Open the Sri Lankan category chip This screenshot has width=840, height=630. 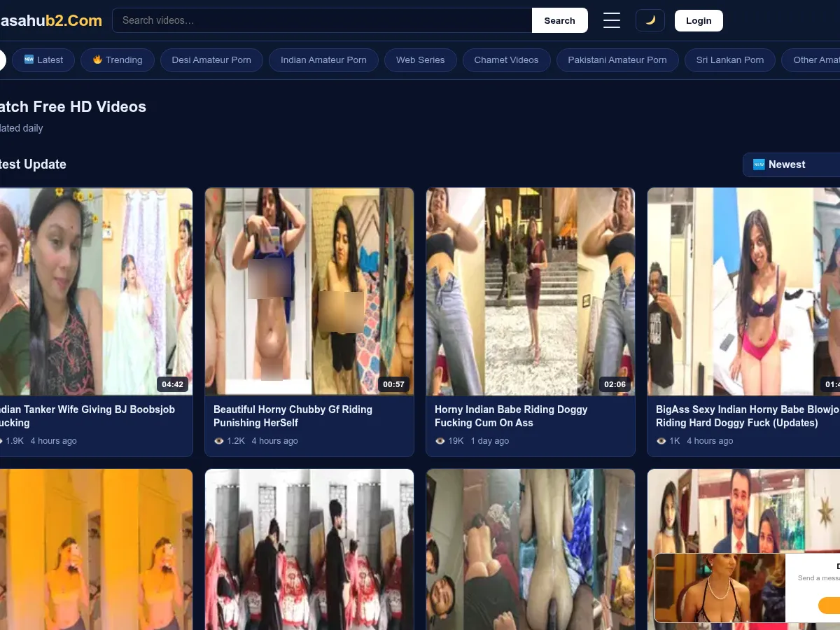[730, 59]
